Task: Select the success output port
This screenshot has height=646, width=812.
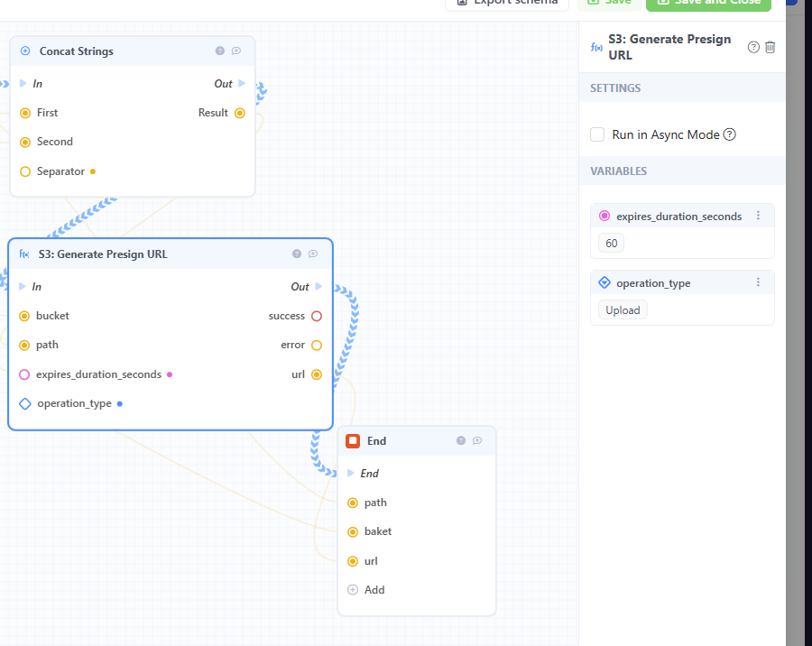Action: tap(317, 316)
